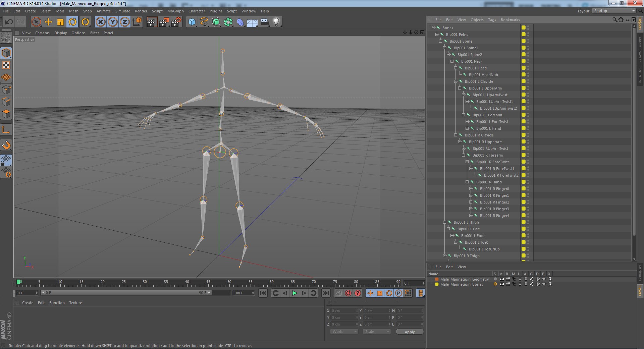Click the magnet Snap icon
644x349 pixels.
6,145
